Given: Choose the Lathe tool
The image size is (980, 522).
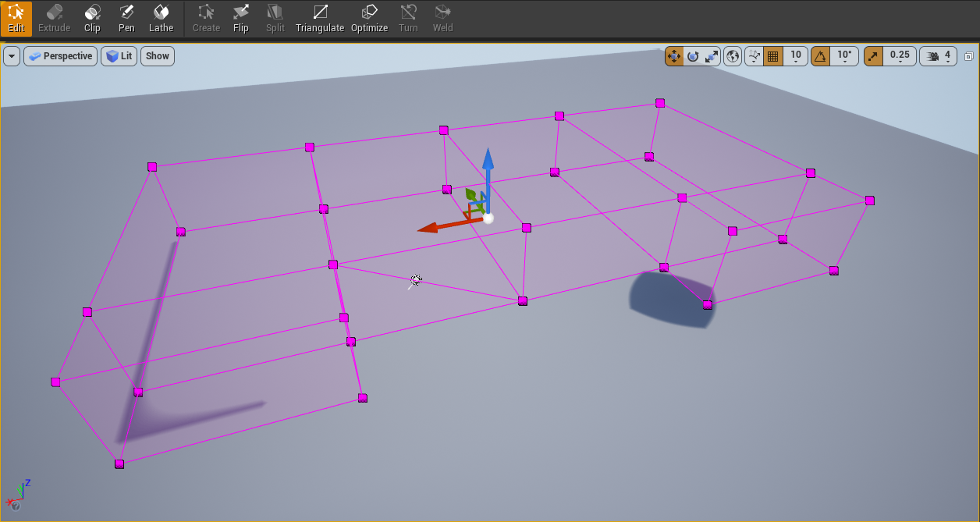Looking at the screenshot, I should [x=162, y=19].
